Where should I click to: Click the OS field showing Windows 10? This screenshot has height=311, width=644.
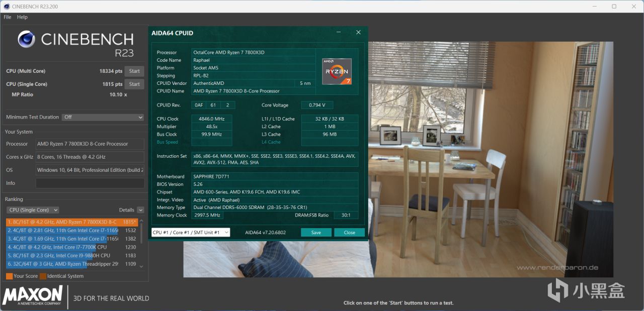[90, 170]
